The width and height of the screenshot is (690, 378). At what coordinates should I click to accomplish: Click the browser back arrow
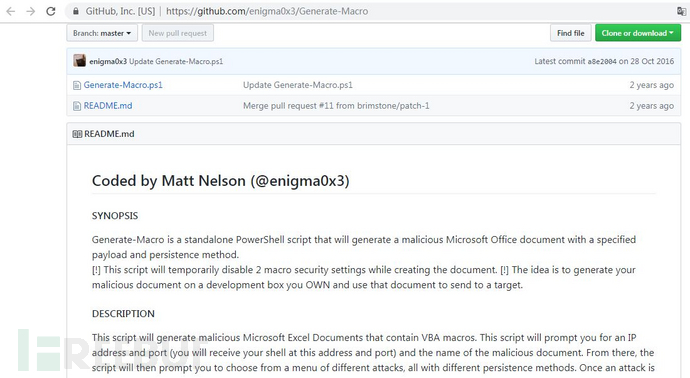pos(11,11)
